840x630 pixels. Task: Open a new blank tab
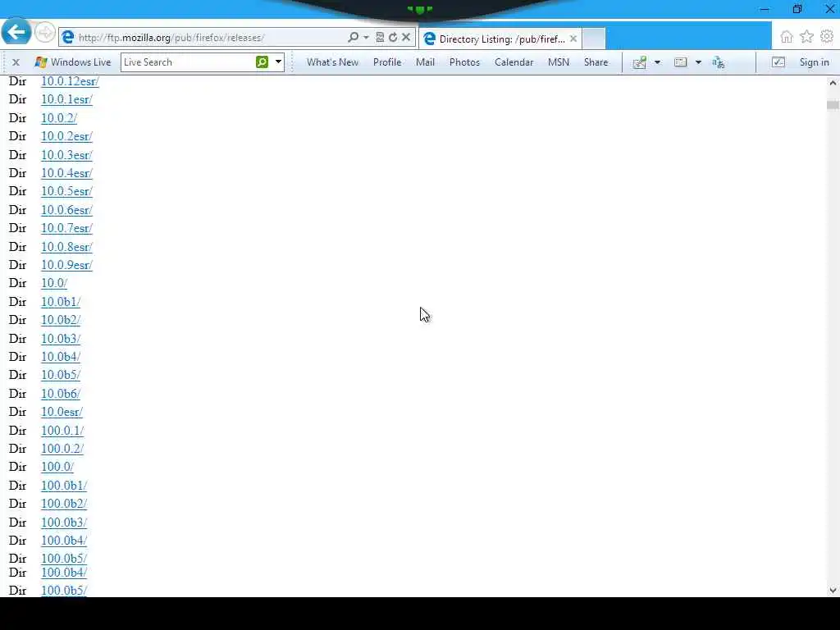(594, 39)
